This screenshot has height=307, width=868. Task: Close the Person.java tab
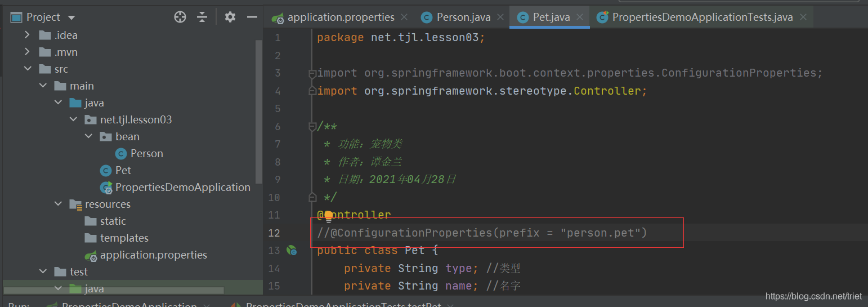(x=499, y=17)
